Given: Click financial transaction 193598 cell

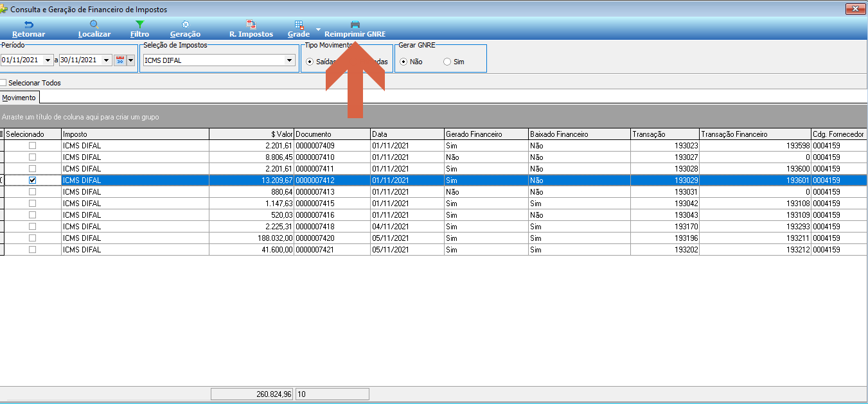Looking at the screenshot, I should pyautogui.click(x=755, y=146).
